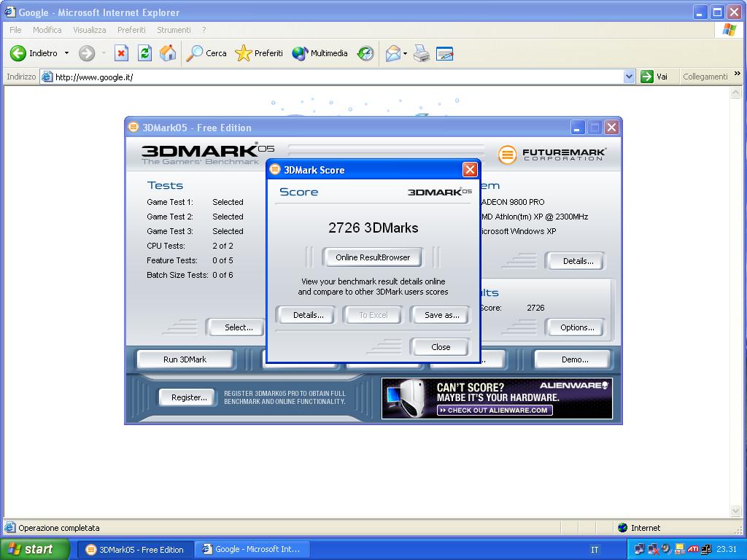Open the Preferiti menu in the menu bar

coord(131,30)
